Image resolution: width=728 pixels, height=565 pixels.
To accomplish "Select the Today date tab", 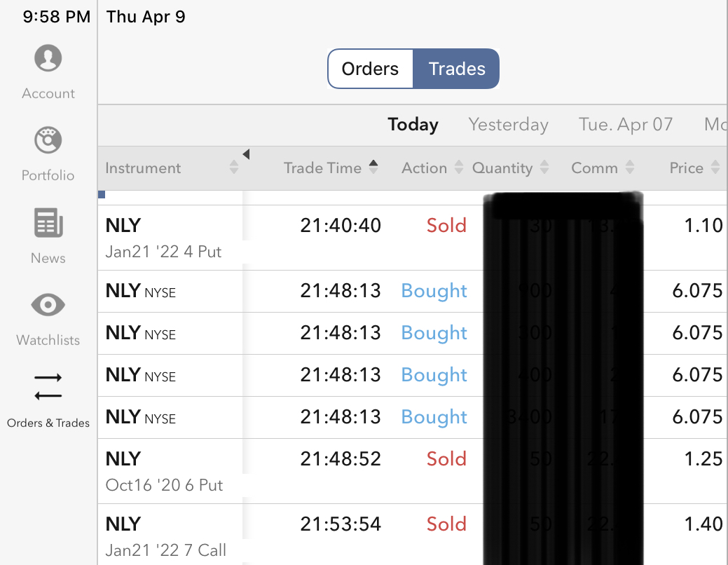I will tap(413, 125).
